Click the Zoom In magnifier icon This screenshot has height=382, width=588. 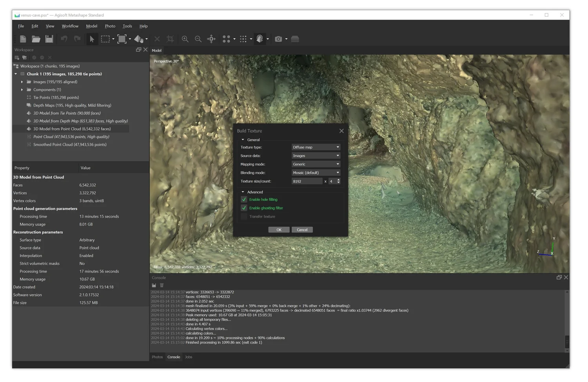click(185, 39)
